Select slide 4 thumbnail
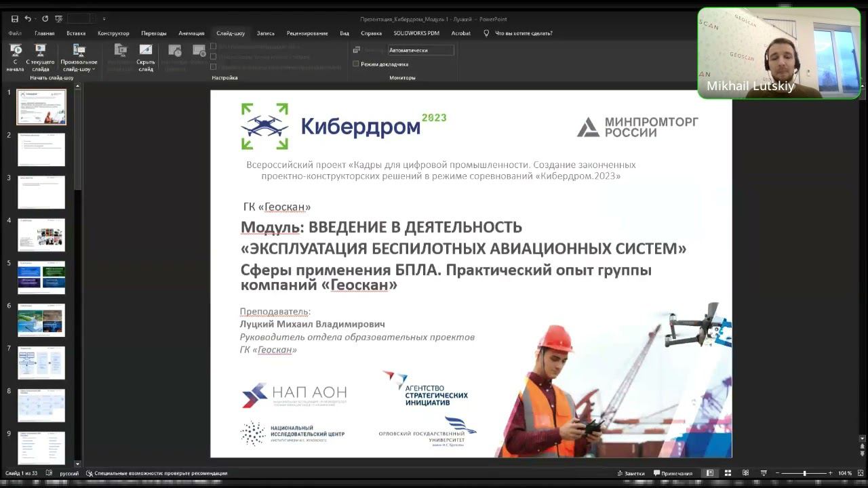This screenshot has height=488, width=868. click(41, 235)
